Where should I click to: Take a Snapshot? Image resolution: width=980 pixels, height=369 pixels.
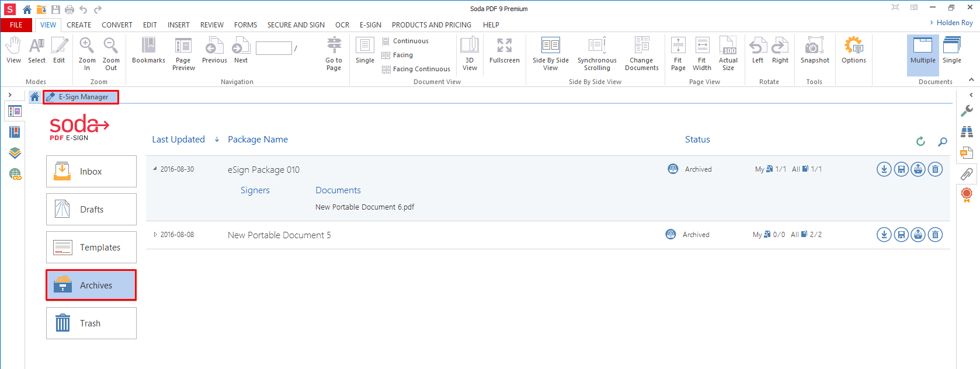815,50
